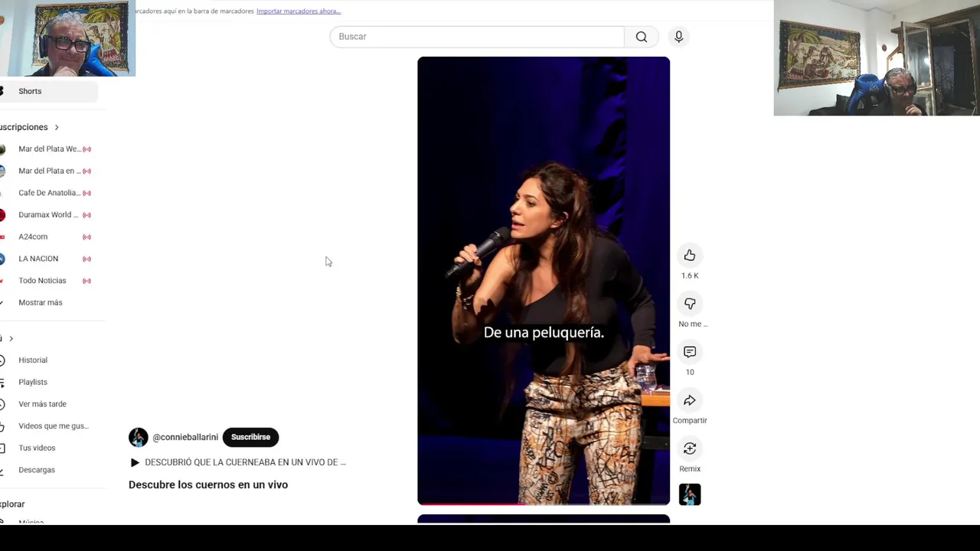Click the De una peluquería caption

544,333
